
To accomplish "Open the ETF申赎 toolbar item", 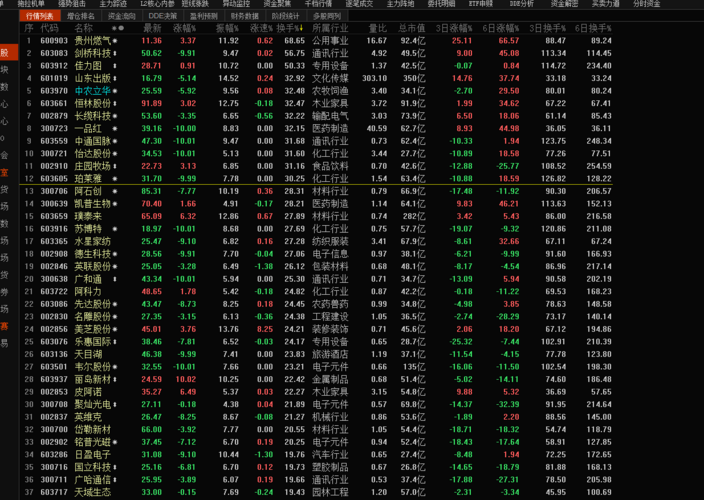I will [481, 4].
